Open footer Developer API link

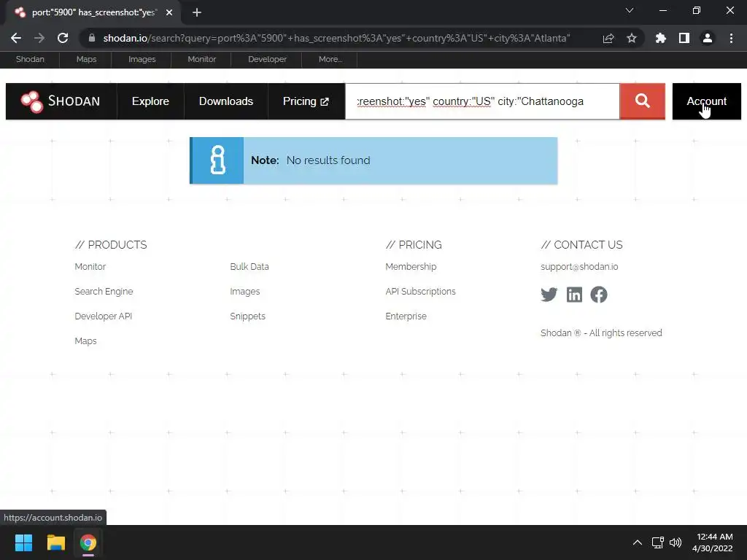(104, 316)
